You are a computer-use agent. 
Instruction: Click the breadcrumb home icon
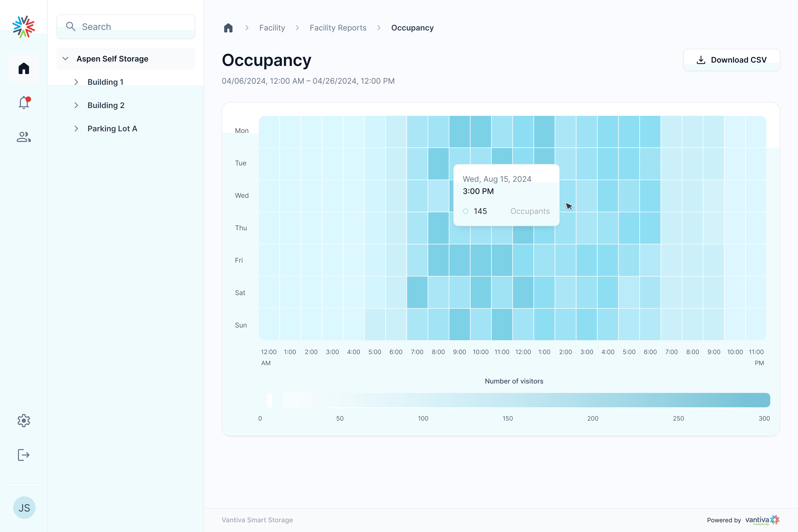pyautogui.click(x=228, y=28)
